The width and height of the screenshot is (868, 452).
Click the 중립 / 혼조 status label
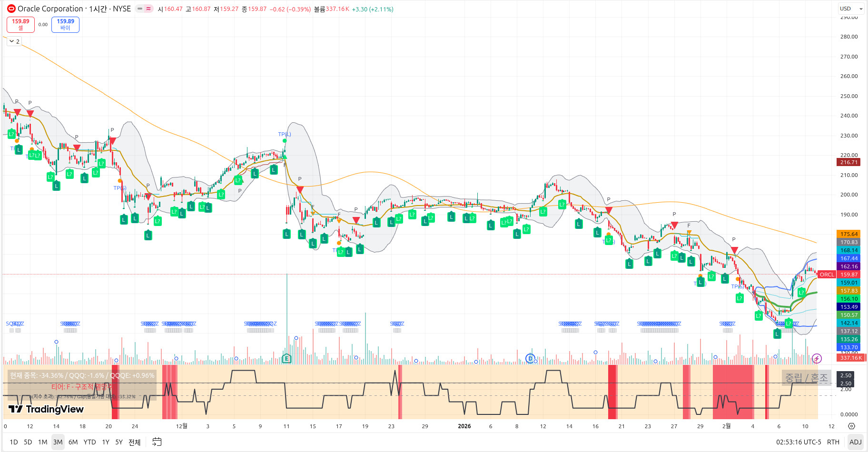pos(807,378)
